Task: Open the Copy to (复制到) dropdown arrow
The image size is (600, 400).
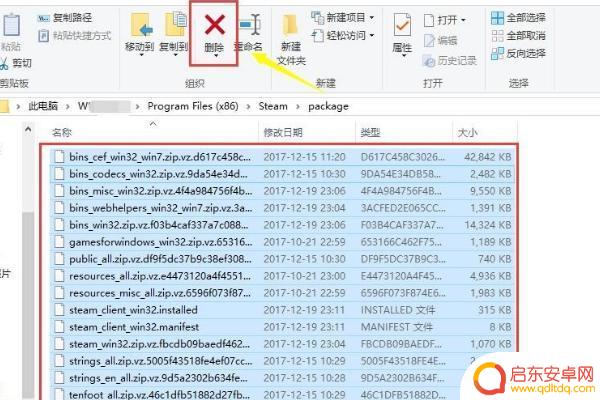Action: tap(175, 56)
